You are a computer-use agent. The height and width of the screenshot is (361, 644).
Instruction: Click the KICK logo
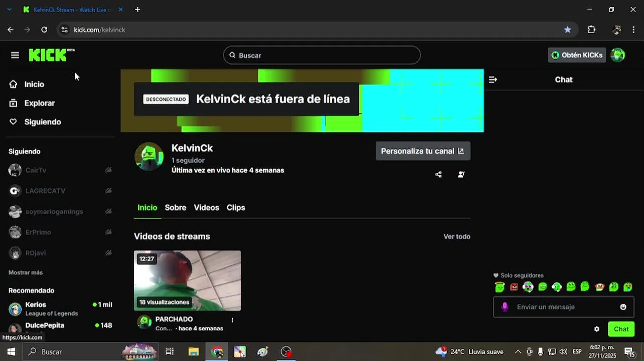pos(52,55)
